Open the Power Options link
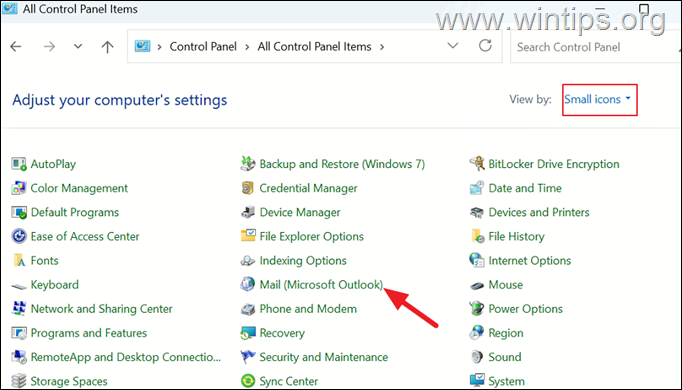682x390 pixels. (525, 309)
